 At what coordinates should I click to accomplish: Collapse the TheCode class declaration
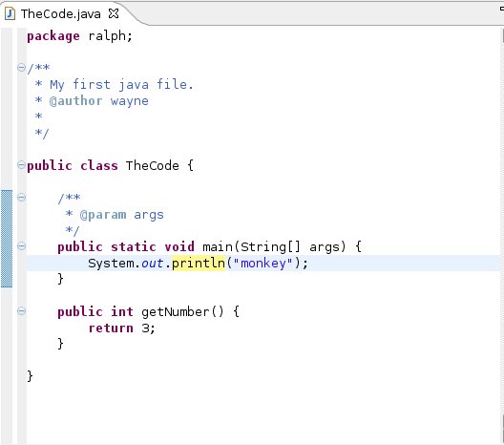[21, 165]
